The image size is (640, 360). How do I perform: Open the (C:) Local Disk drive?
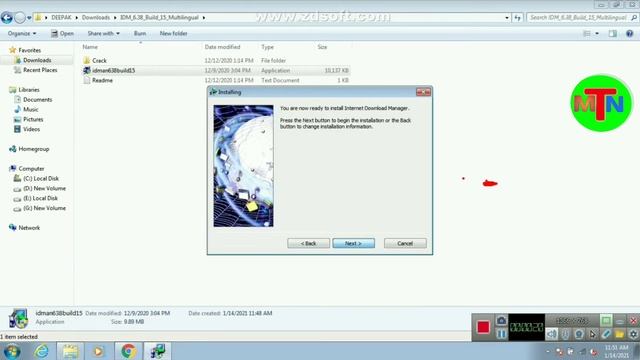[x=41, y=178]
